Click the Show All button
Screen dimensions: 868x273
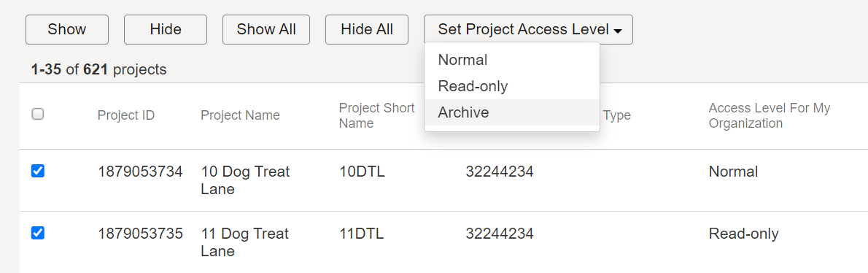tap(266, 29)
